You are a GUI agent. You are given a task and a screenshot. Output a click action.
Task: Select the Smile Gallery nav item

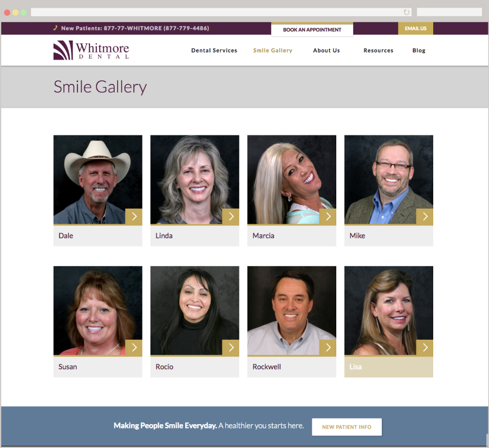click(x=272, y=50)
